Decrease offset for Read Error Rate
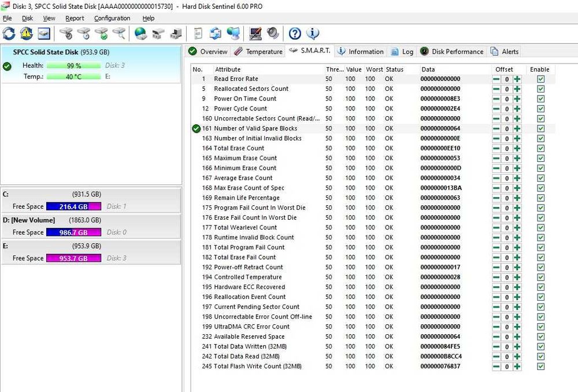 pyautogui.click(x=497, y=79)
